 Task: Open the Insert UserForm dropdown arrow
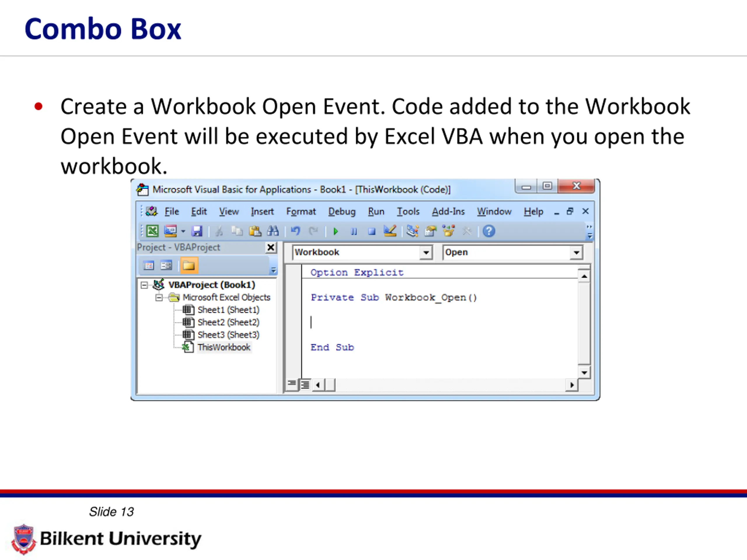point(183,231)
